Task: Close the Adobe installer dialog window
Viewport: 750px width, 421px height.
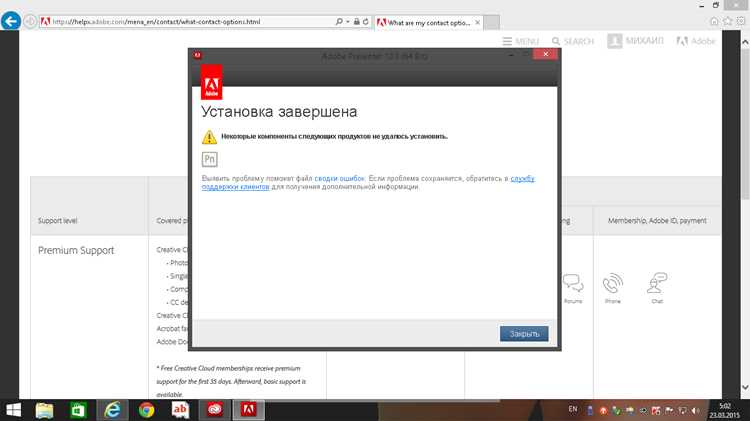Action: coord(545,54)
